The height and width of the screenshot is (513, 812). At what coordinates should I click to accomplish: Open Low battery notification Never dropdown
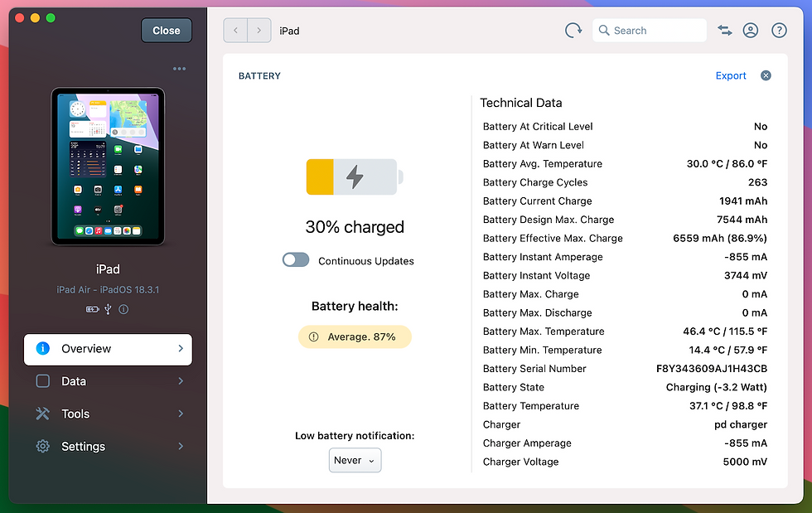[355, 460]
